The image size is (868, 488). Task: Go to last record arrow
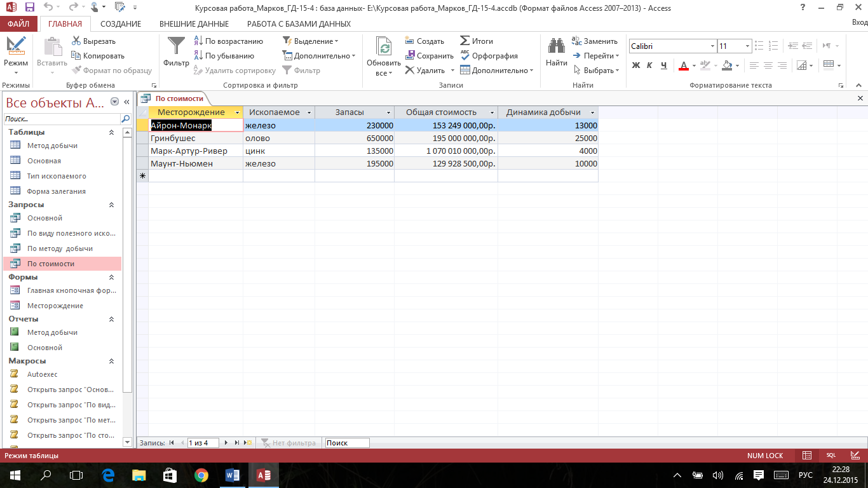pyautogui.click(x=237, y=443)
